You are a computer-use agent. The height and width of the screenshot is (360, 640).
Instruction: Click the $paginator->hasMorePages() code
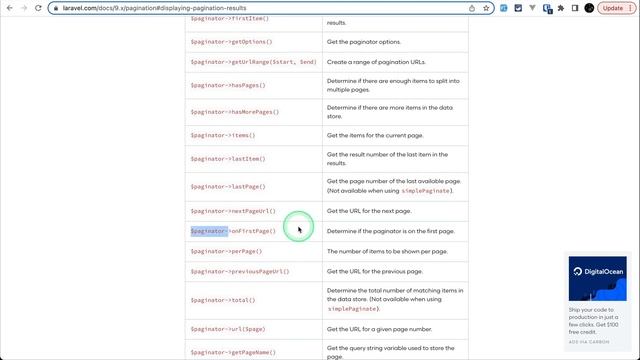(x=235, y=112)
